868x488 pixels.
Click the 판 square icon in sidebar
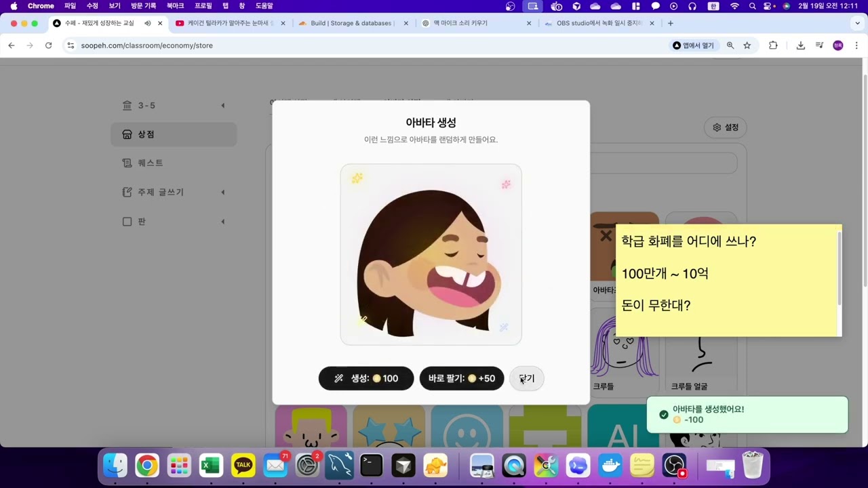click(x=127, y=222)
